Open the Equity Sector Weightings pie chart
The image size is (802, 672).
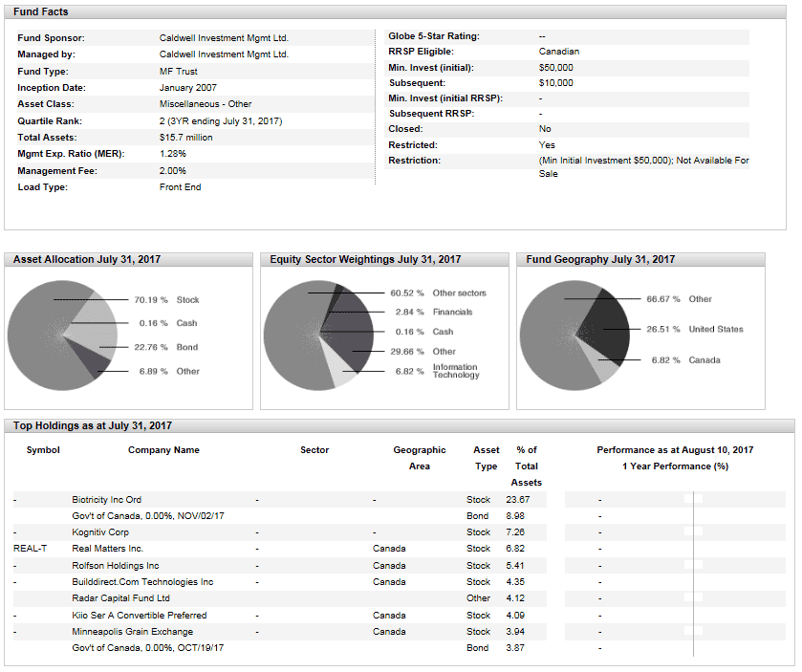tap(318, 336)
